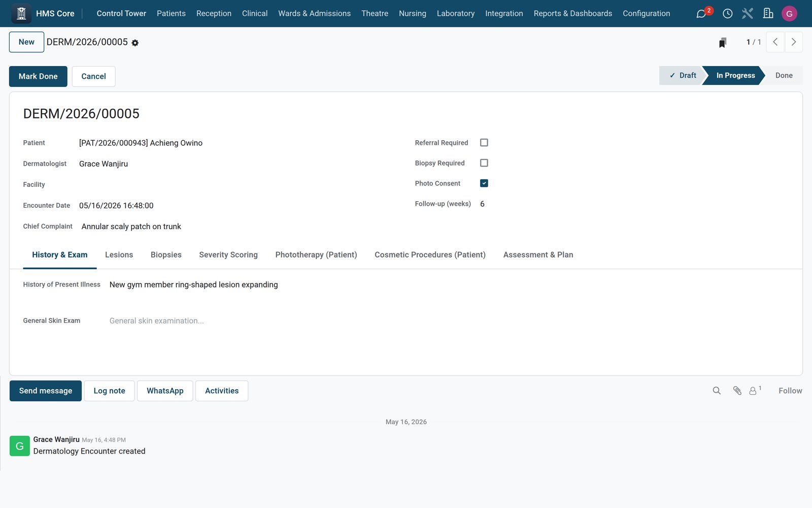Click the Follow-up weeks value field
Viewport: 812px width, 508px height.
634,204
